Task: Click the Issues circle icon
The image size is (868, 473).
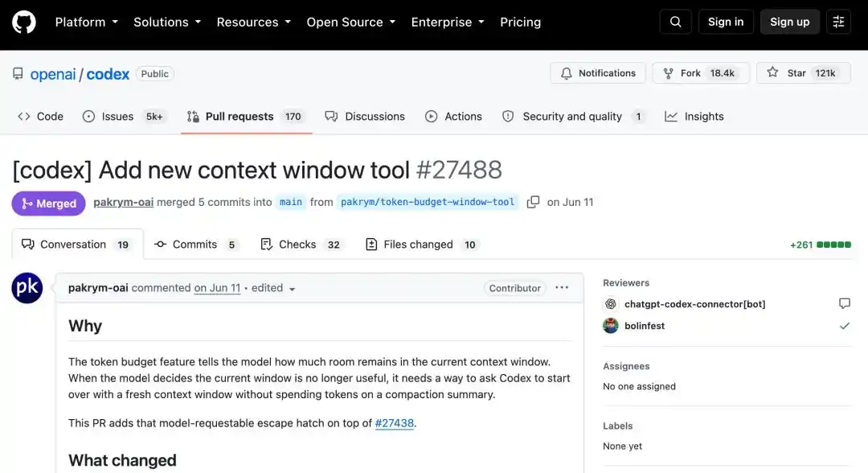Action: (88, 117)
